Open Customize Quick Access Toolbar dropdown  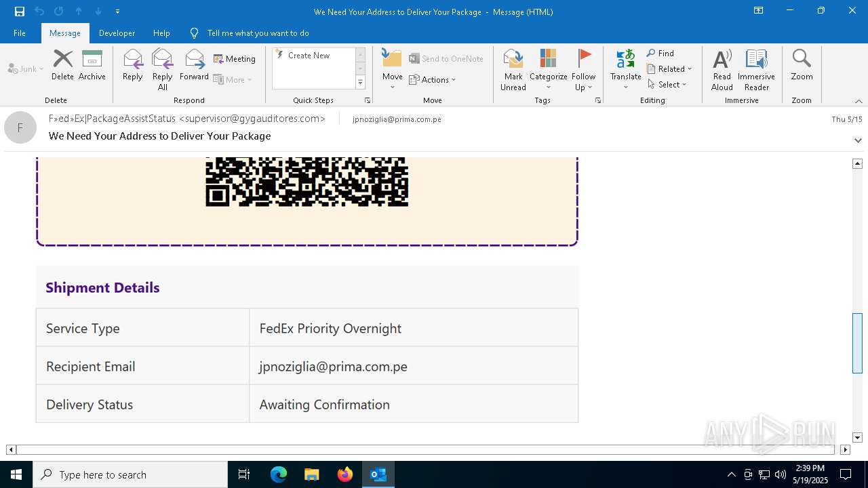point(117,12)
